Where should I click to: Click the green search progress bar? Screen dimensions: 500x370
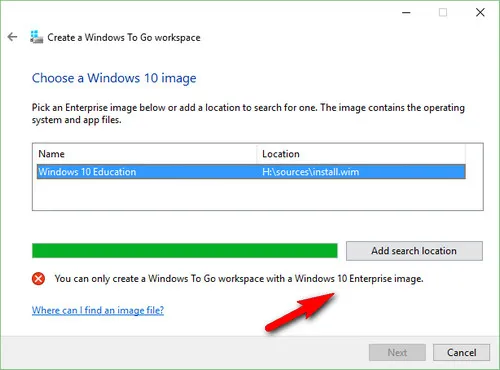(185, 251)
